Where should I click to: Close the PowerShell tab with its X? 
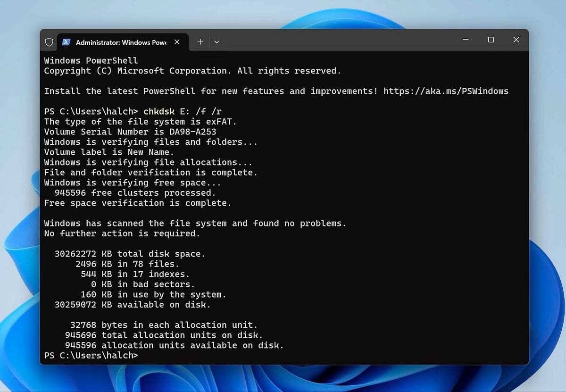pyautogui.click(x=177, y=42)
